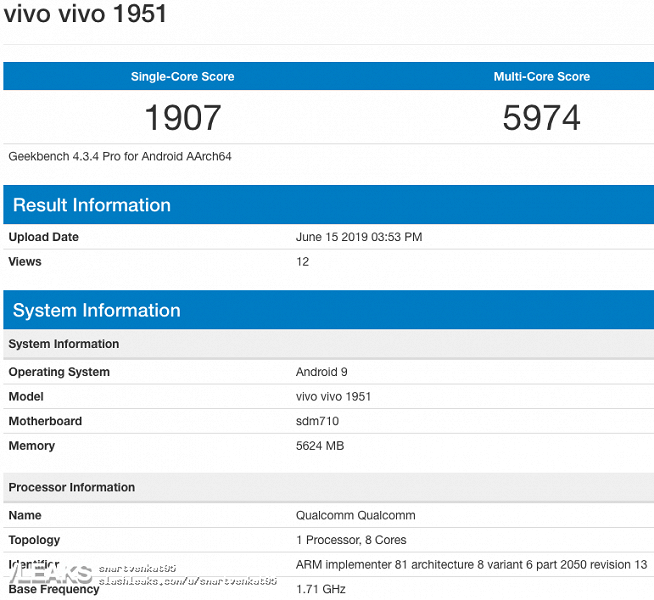Click the "Base Frequency" label
Screen dimensions: 654x600
pos(54,589)
